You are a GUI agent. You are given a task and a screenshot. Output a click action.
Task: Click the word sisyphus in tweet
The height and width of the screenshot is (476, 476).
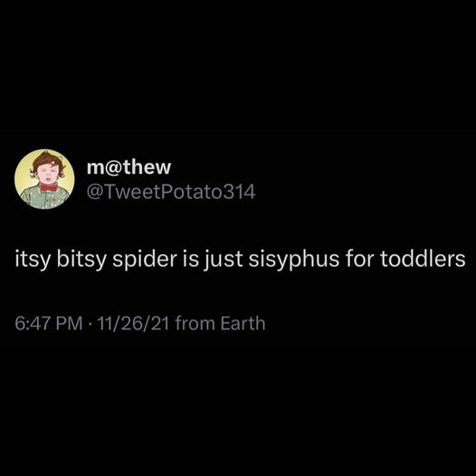(x=293, y=260)
